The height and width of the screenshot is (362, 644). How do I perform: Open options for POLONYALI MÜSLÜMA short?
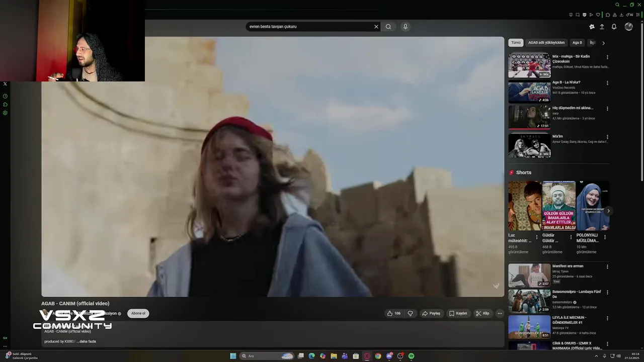coord(605,237)
